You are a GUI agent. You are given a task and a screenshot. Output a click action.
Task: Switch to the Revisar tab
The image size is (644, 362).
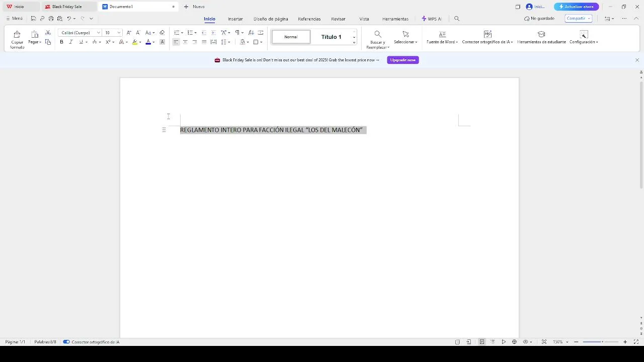tap(338, 19)
